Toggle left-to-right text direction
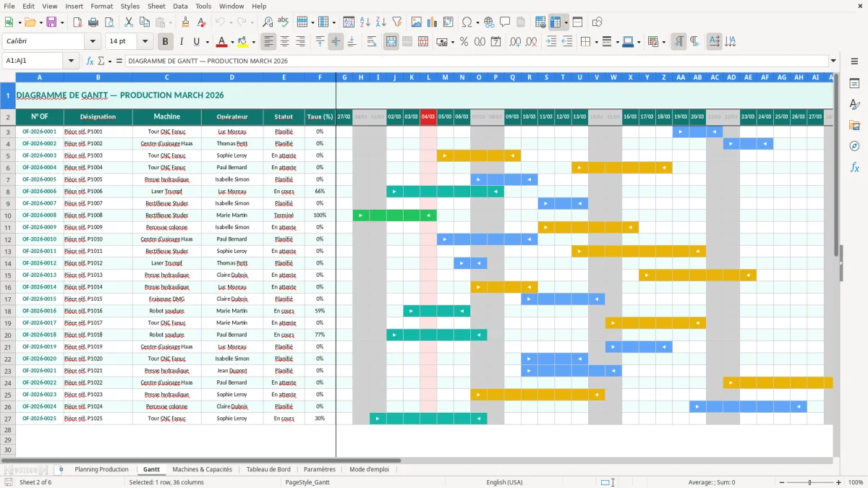The height and width of the screenshot is (488, 868). 678,42
